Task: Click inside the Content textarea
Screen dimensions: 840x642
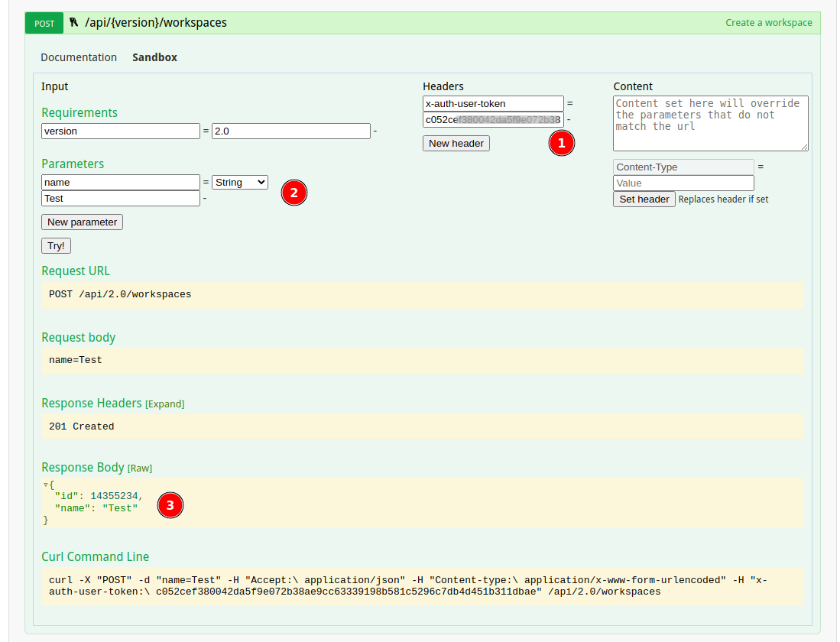Action: 710,123
